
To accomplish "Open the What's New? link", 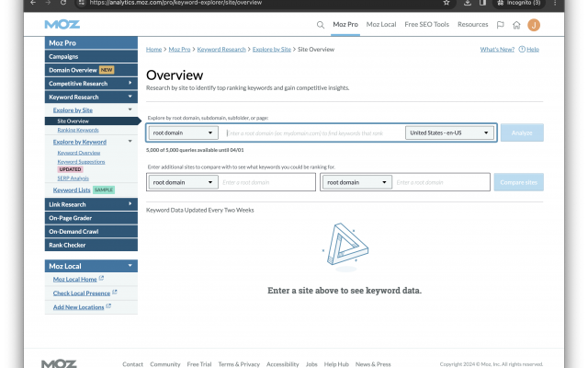I will pyautogui.click(x=497, y=49).
